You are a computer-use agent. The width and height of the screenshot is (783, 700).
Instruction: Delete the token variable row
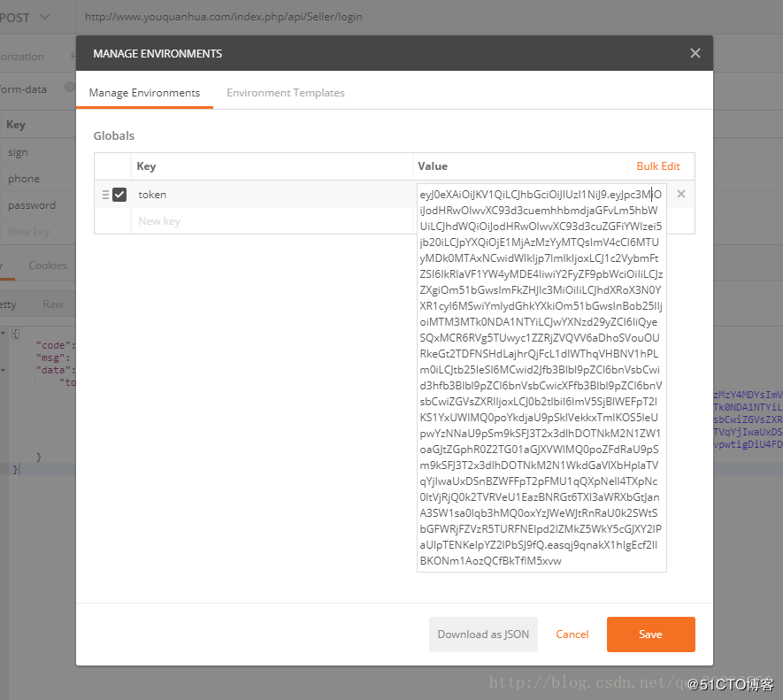coord(680,194)
